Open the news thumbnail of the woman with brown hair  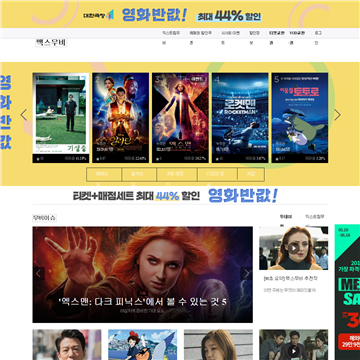[218, 345]
